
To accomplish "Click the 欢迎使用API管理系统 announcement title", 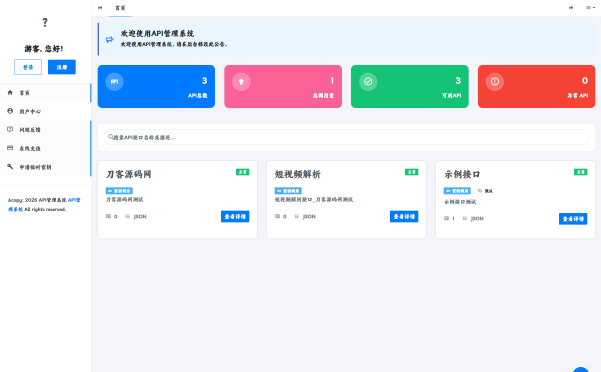I will click(x=157, y=33).
